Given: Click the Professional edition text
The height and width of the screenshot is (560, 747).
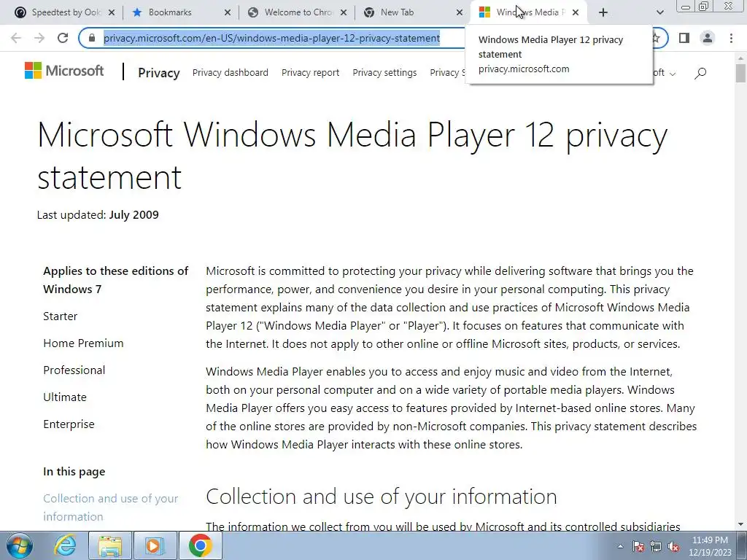Looking at the screenshot, I should pyautogui.click(x=74, y=370).
